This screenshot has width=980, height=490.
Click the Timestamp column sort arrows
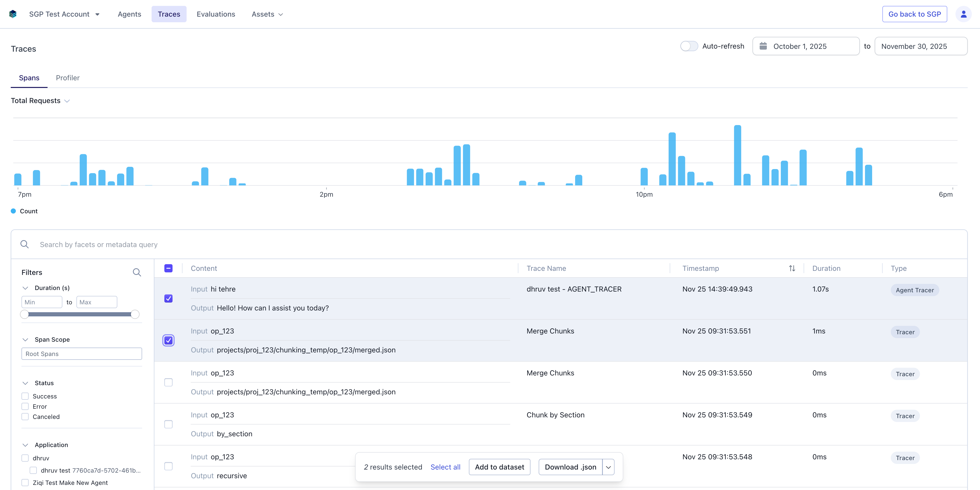click(792, 268)
